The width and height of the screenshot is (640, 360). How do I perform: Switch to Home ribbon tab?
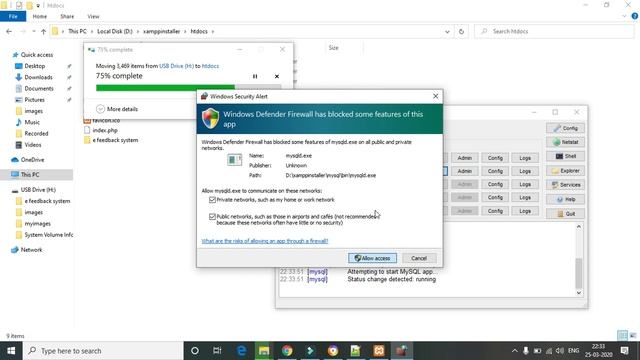(x=40, y=16)
